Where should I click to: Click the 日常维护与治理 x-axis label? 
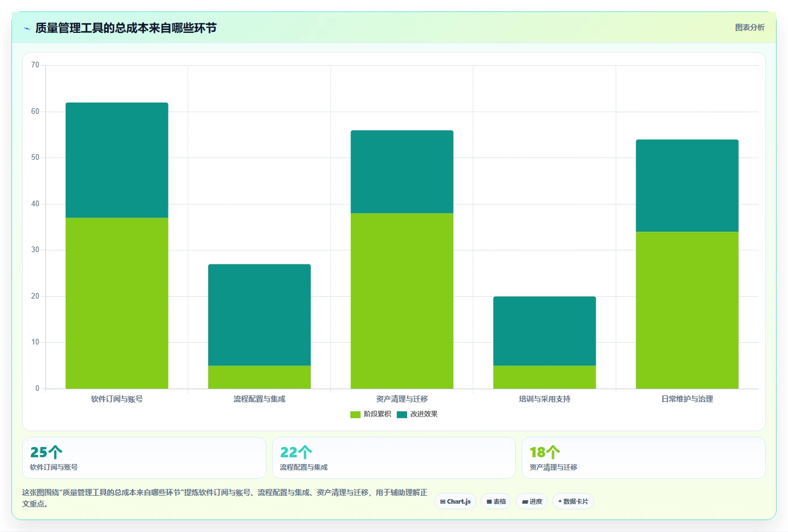pyautogui.click(x=687, y=399)
